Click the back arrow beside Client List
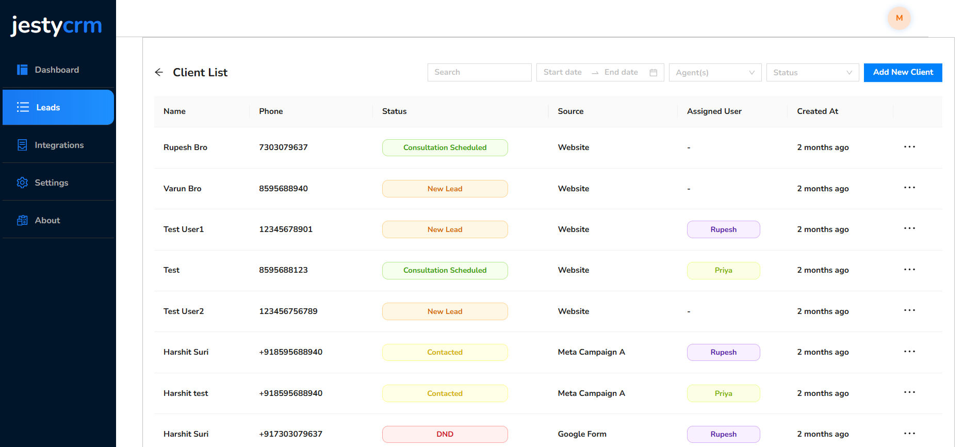 159,72
